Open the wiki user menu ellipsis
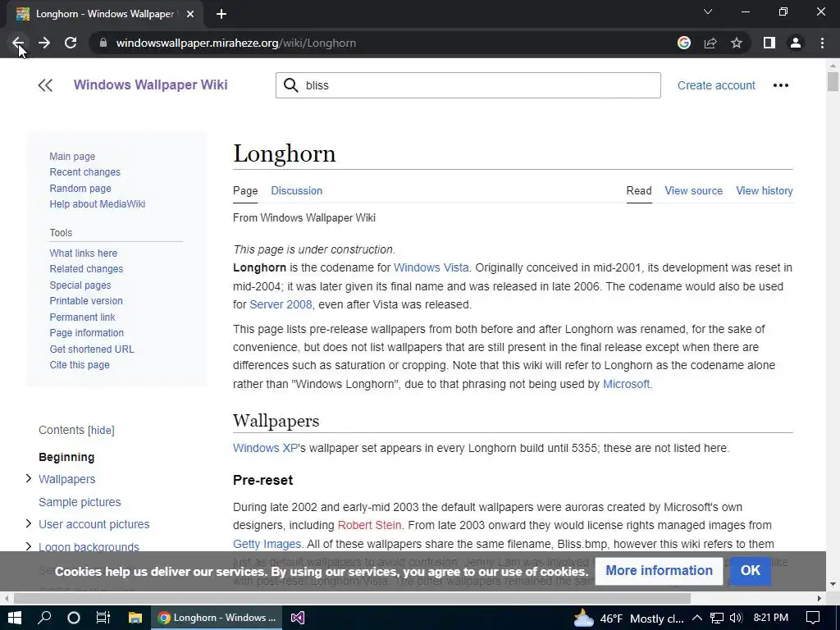 pos(781,85)
